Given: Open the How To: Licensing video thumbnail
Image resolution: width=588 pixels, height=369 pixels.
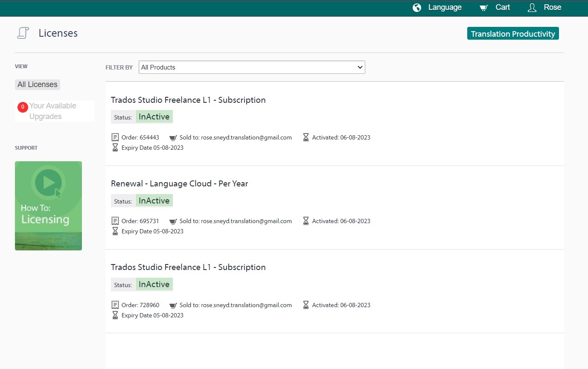Looking at the screenshot, I should pos(48,206).
